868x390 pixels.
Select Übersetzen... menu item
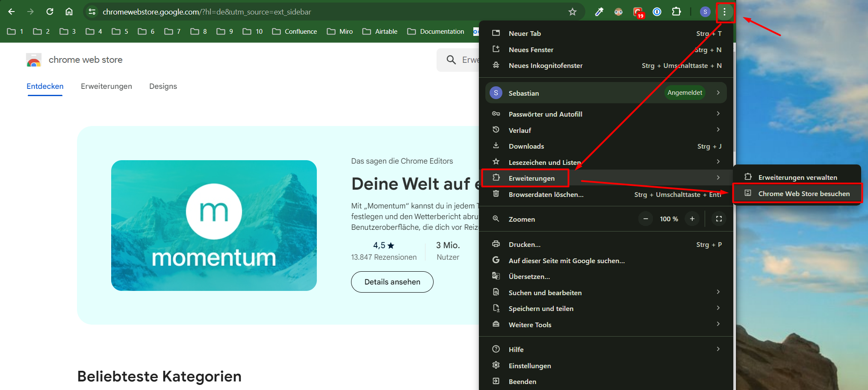606,276
